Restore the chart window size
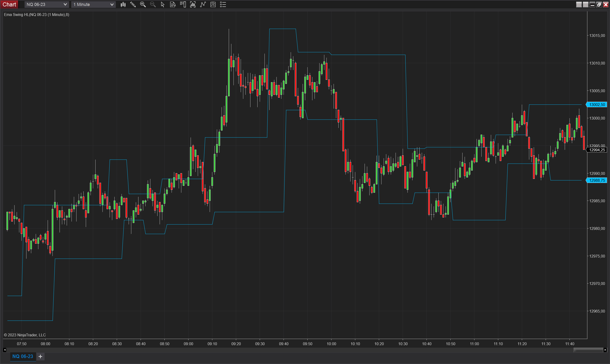610x364 pixels. click(599, 5)
